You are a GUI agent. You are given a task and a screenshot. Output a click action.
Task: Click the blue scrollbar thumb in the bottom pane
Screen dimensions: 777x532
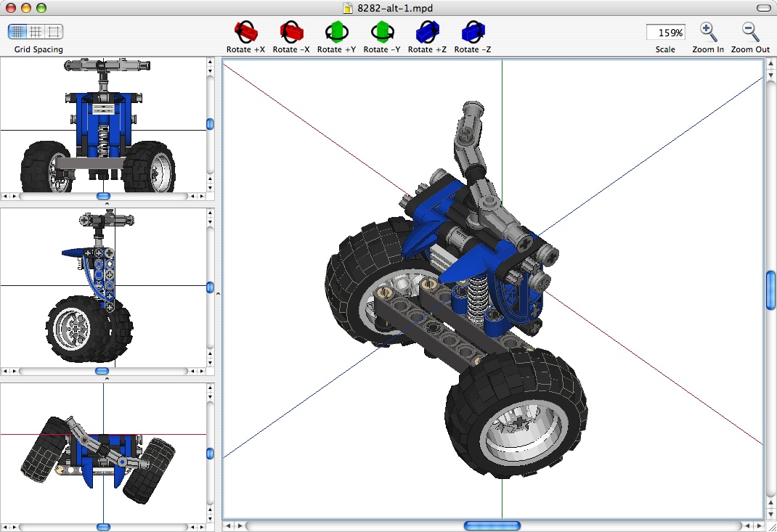[x=103, y=527]
